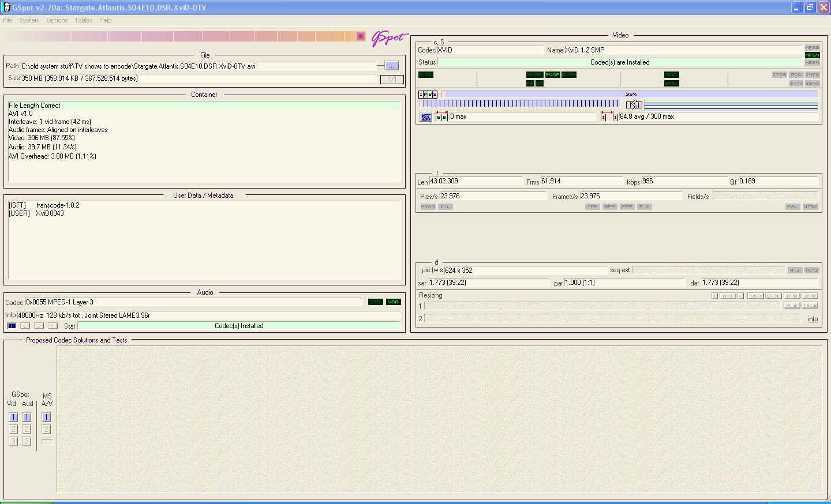Click the arrow icon between frame bars

click(x=634, y=105)
